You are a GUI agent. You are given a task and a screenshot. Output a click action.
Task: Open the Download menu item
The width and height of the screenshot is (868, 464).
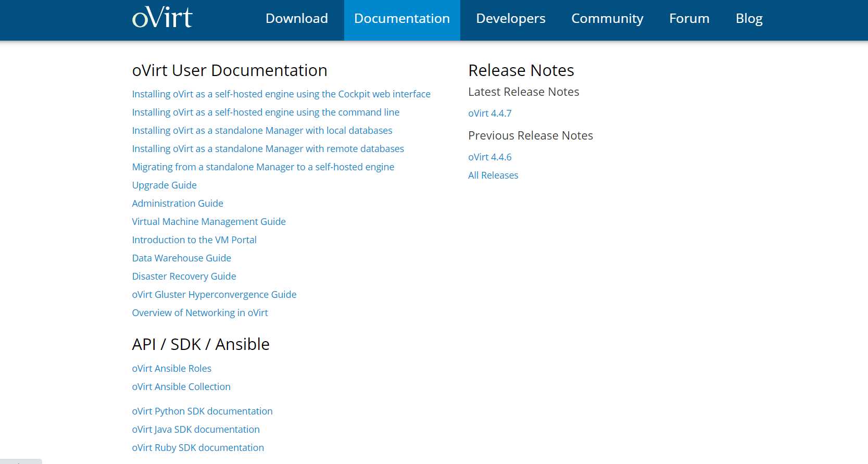point(296,19)
